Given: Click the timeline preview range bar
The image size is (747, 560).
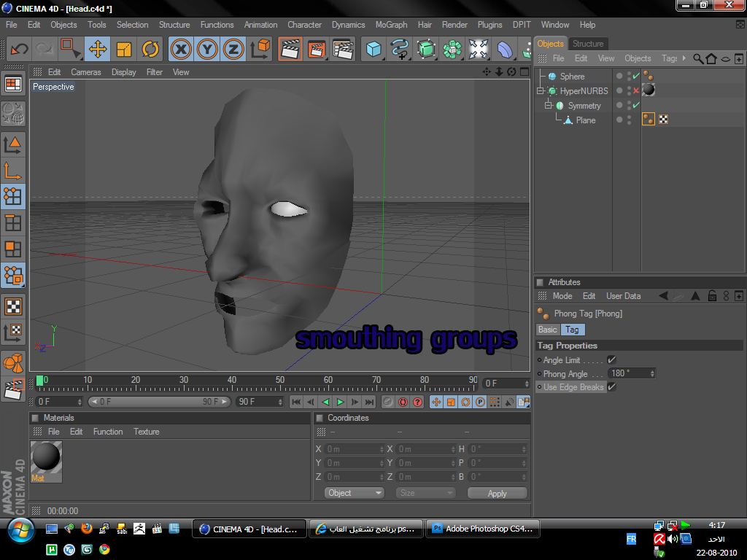Looking at the screenshot, I should pyautogui.click(x=159, y=402).
